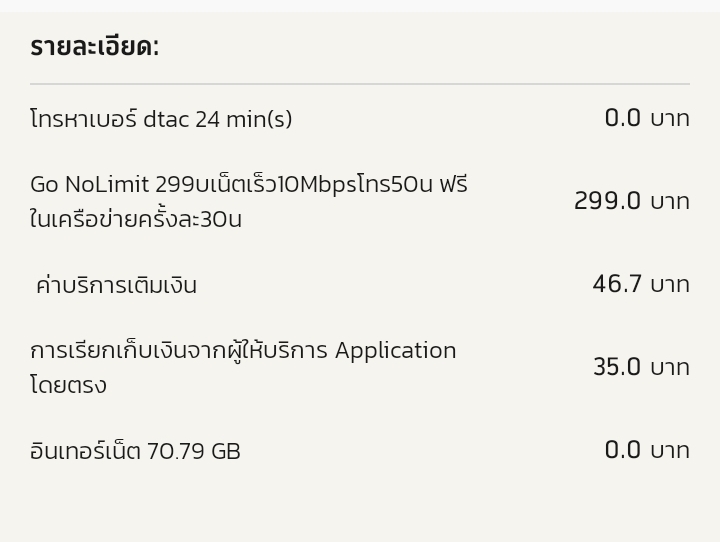This screenshot has width=720, height=542.
Task: Click the 35.0 application charge amount
Action: tap(616, 367)
